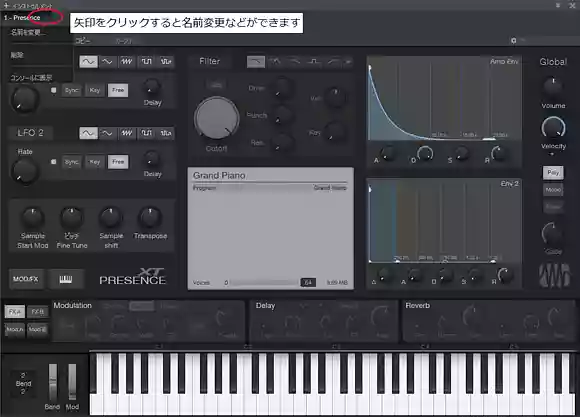Image resolution: width=580 pixels, height=417 pixels.
Task: Select the highlighted lowpass filter type icon
Action: [x=256, y=61]
